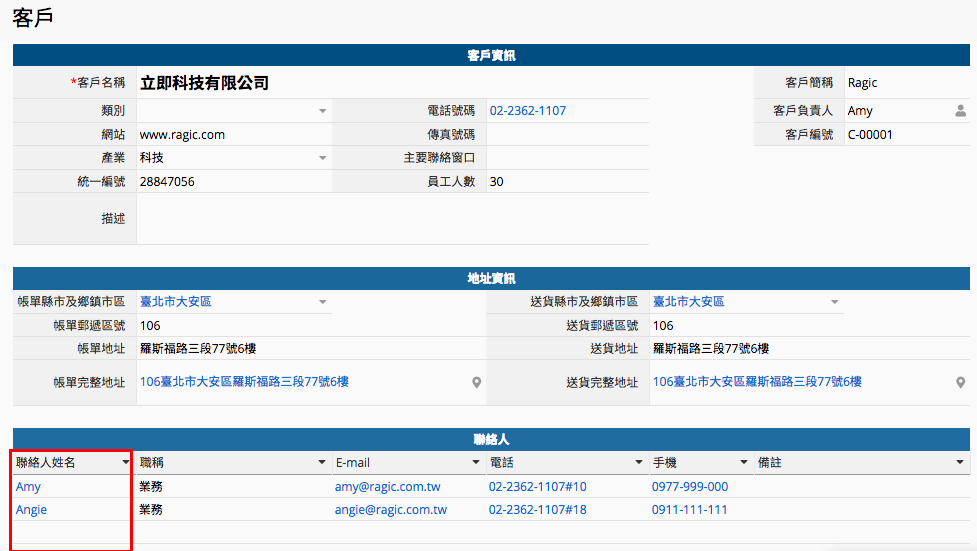Open contact Angie link
Image resolution: width=977 pixels, height=551 pixels.
tap(31, 510)
